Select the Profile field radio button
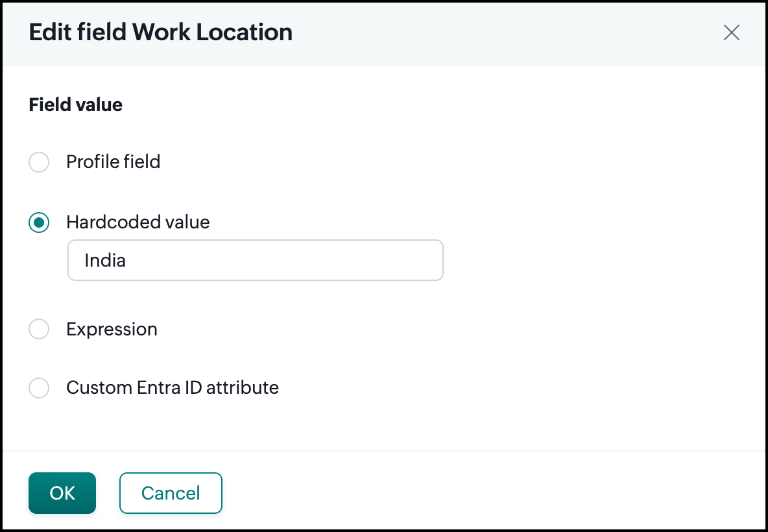 pyautogui.click(x=39, y=162)
